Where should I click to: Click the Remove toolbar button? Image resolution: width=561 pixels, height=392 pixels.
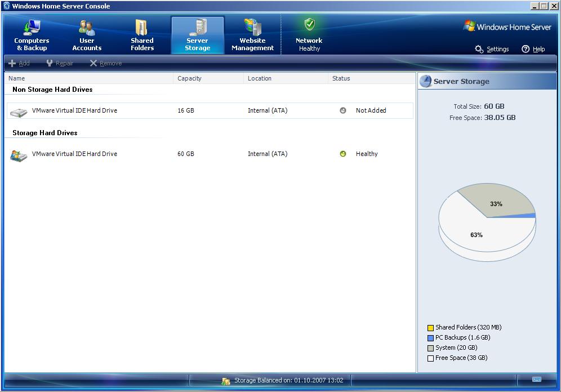click(106, 63)
